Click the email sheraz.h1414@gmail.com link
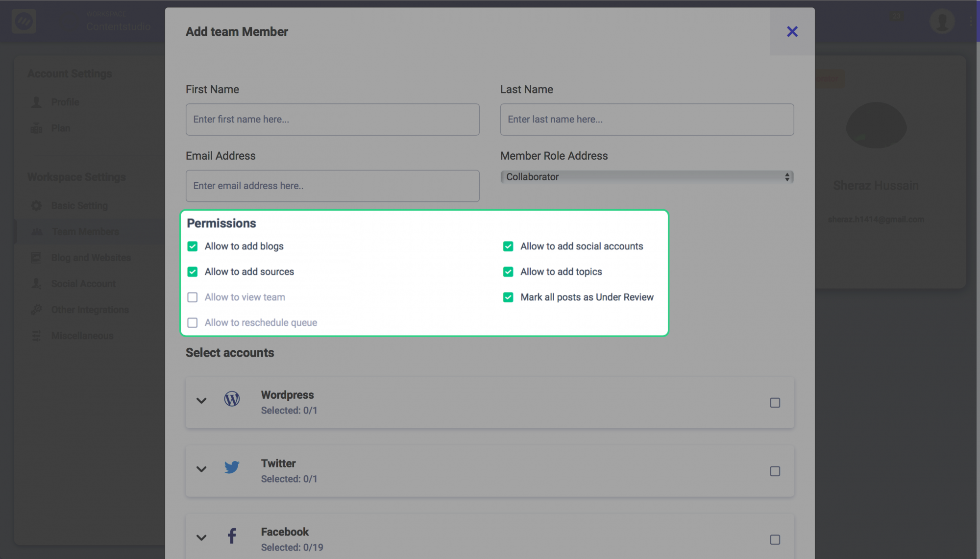Viewport: 980px width, 559px height. 876,219
